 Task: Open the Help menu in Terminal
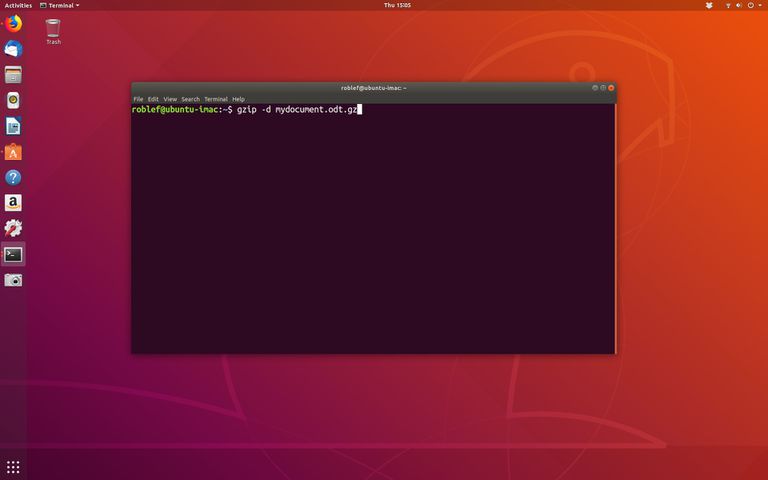(x=239, y=99)
